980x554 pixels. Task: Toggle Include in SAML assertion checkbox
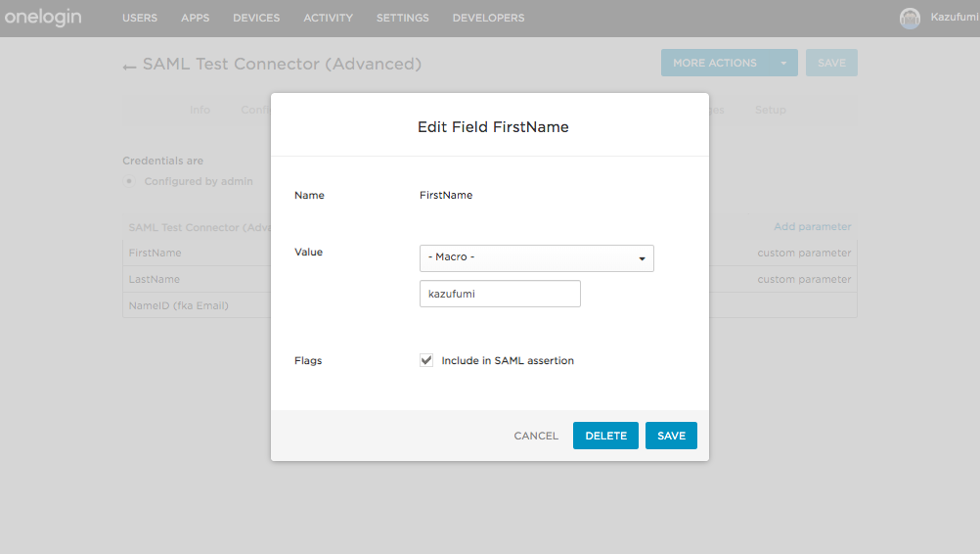[426, 360]
